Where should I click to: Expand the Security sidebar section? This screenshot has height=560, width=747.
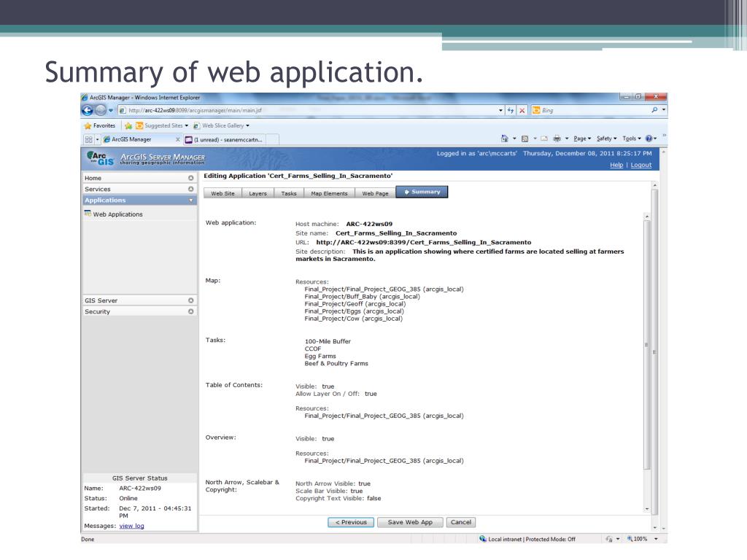tap(190, 311)
